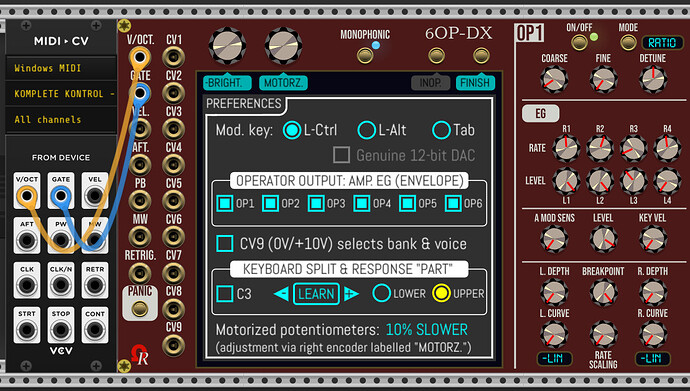Click the PANIC button
The height and width of the screenshot is (391, 690).
click(x=140, y=308)
